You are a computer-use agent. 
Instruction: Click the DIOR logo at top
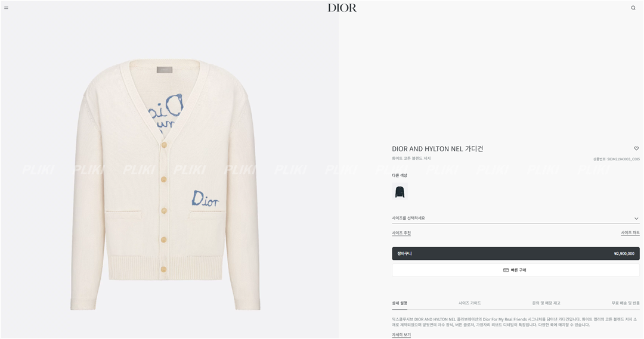click(x=342, y=8)
